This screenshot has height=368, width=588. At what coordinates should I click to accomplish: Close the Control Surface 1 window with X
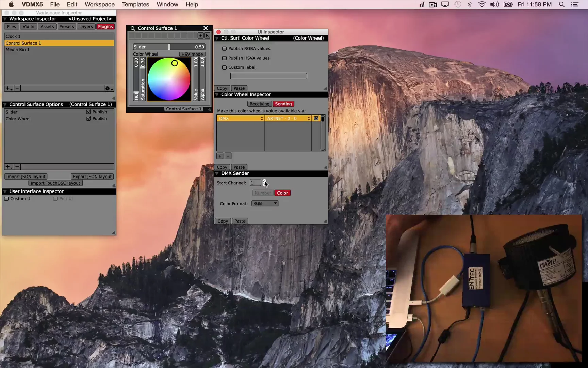[x=206, y=28]
